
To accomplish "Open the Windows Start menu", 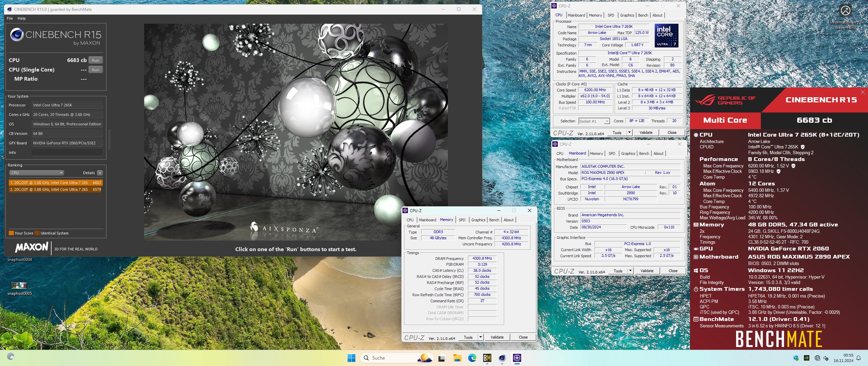I will (352, 358).
